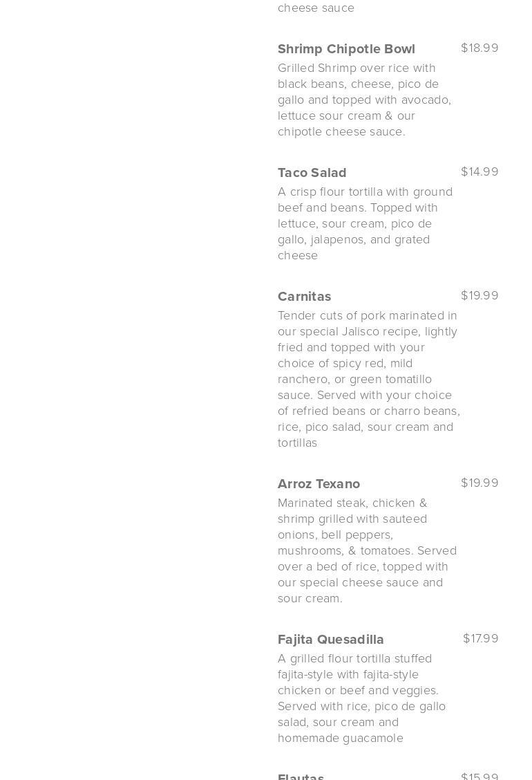The height and width of the screenshot is (780, 532).
Task: Click the Marinated steak, chicken & shrimp description
Action: coord(367,550)
